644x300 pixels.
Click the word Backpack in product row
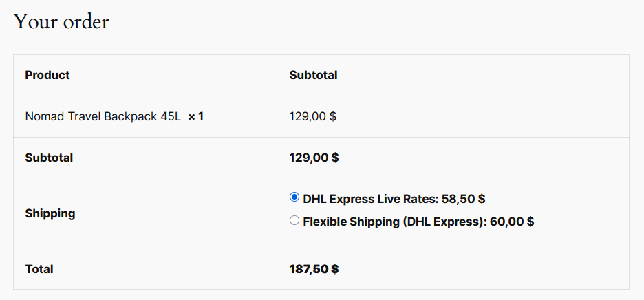[x=130, y=117]
